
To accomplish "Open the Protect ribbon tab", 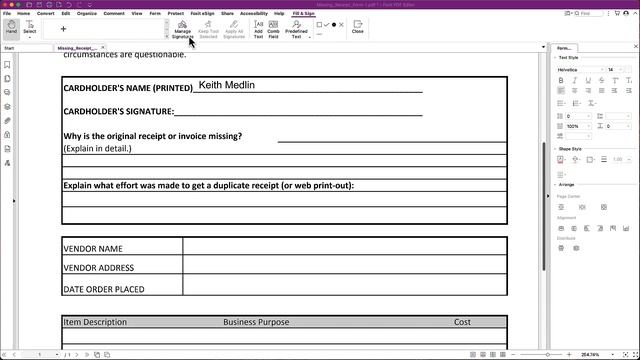I will pos(176,13).
